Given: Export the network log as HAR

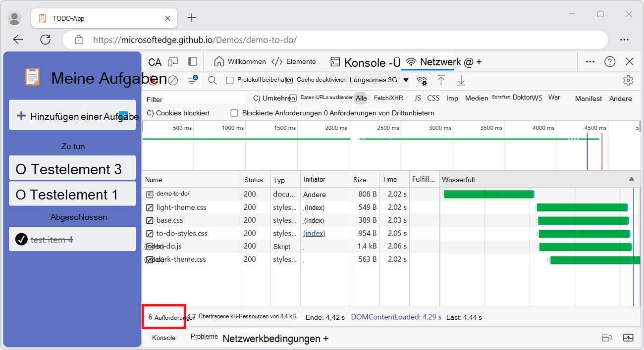Looking at the screenshot, I should click(x=461, y=80).
